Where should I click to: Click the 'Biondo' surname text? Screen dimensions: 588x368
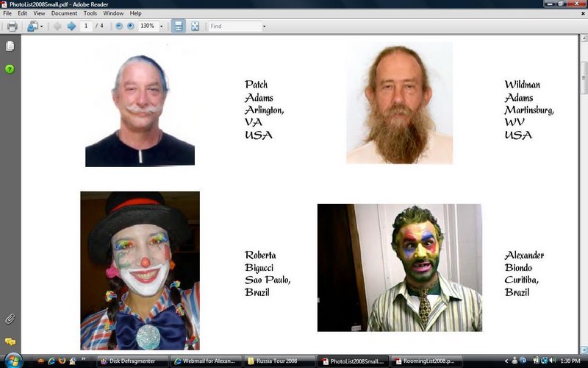518,268
